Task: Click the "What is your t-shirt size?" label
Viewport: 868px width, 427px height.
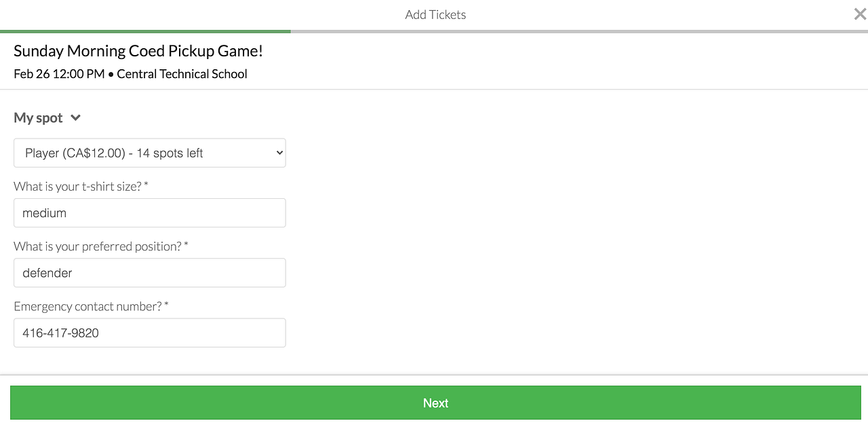Action: coord(77,186)
